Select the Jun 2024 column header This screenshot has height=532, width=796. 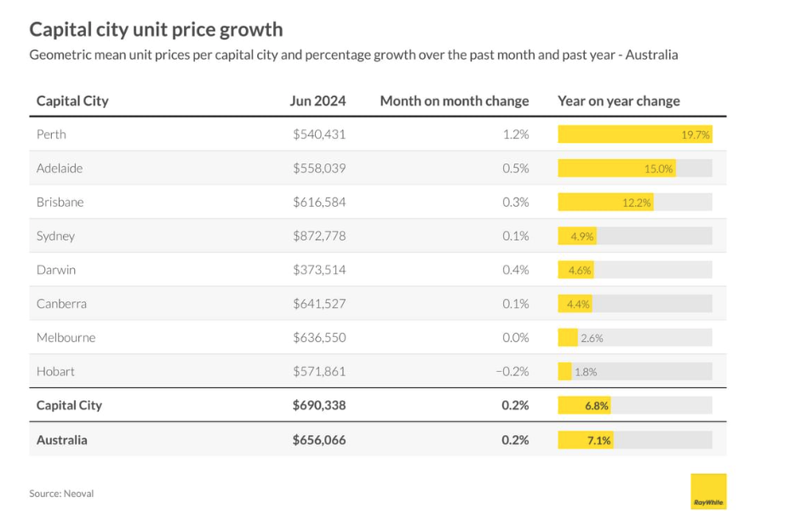318,100
